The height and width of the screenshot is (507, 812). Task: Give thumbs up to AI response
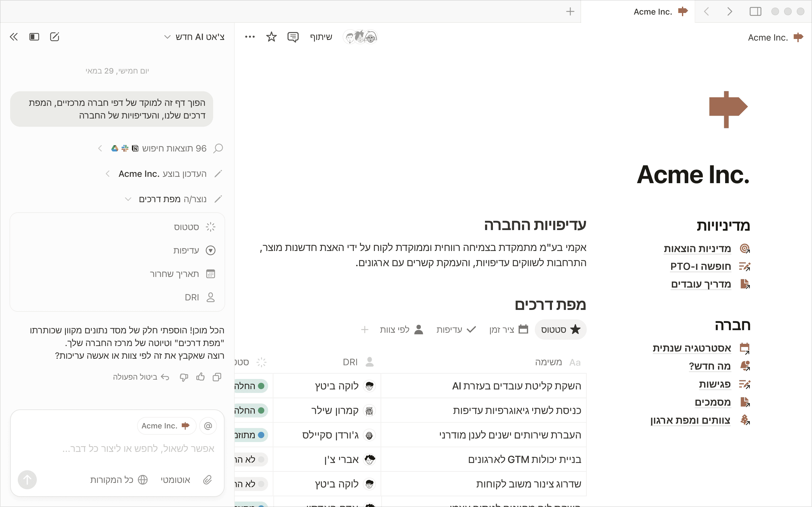[200, 377]
